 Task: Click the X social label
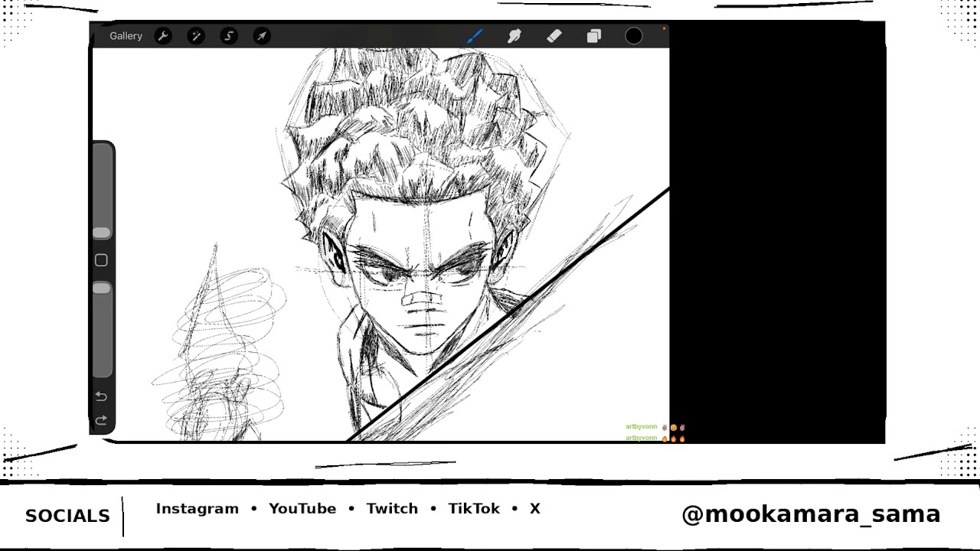tap(535, 509)
